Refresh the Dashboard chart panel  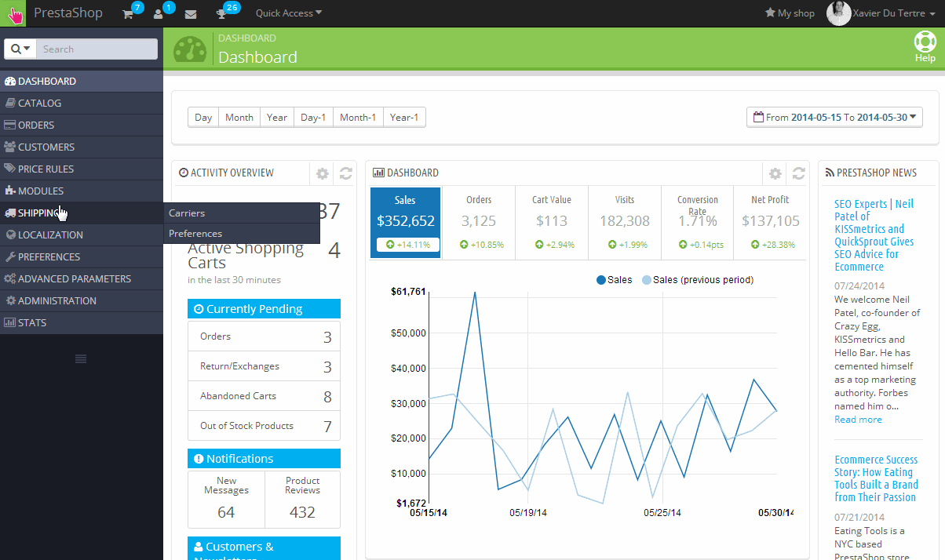[x=798, y=173]
